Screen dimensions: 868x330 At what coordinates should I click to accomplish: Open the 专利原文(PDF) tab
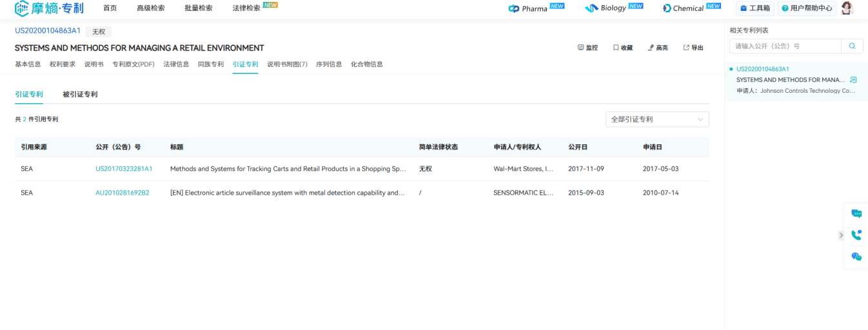click(133, 64)
